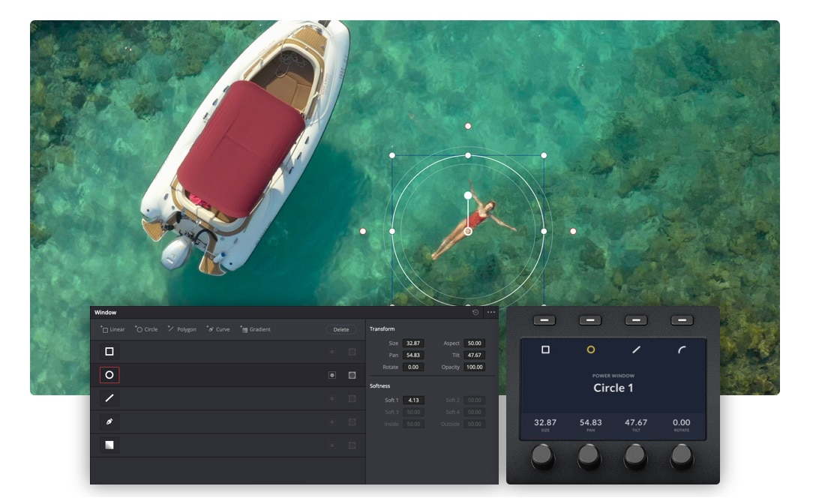This screenshot has width=834, height=504.
Task: Click the Size value field in Transform
Action: 413,343
